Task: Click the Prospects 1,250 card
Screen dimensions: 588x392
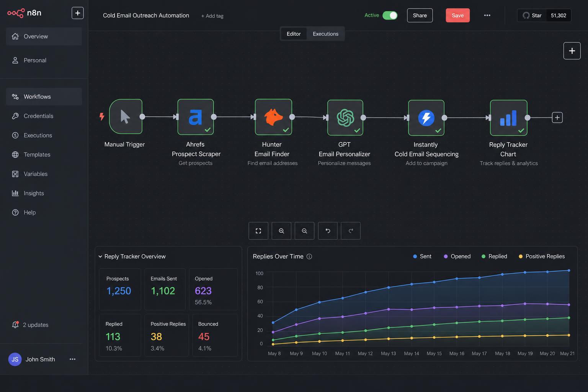Action: 120,289
